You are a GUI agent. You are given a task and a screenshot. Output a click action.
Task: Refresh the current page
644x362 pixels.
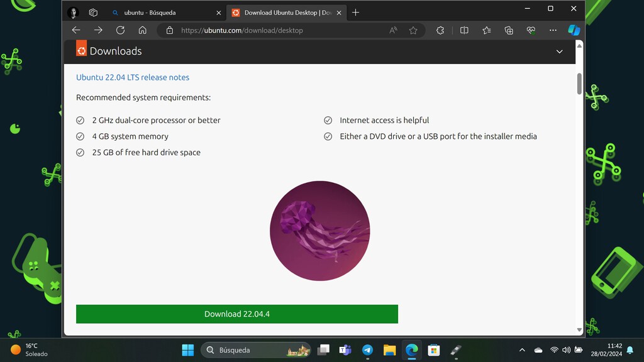pyautogui.click(x=119, y=30)
